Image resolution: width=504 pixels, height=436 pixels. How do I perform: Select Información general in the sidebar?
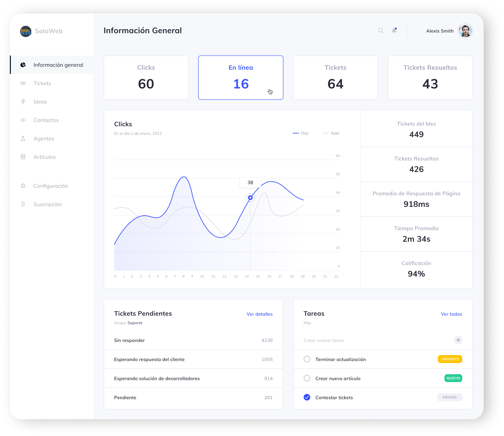(58, 65)
